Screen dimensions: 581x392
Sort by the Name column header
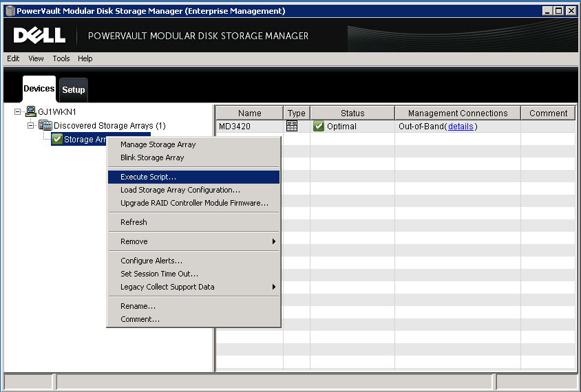click(250, 113)
